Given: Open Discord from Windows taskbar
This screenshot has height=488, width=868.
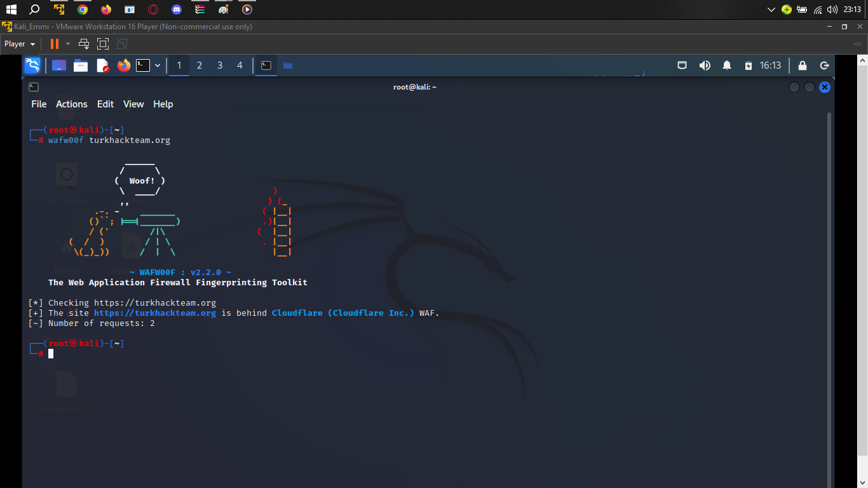Looking at the screenshot, I should (177, 10).
